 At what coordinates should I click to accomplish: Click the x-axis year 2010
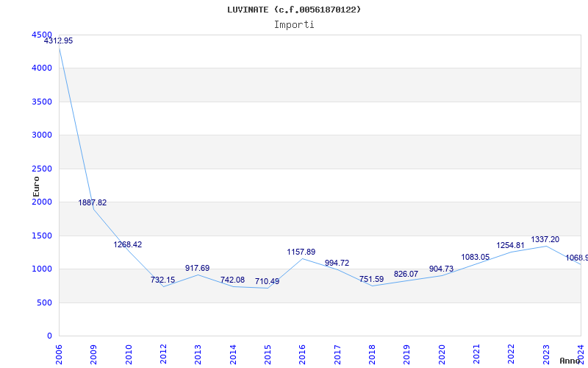pos(129,355)
